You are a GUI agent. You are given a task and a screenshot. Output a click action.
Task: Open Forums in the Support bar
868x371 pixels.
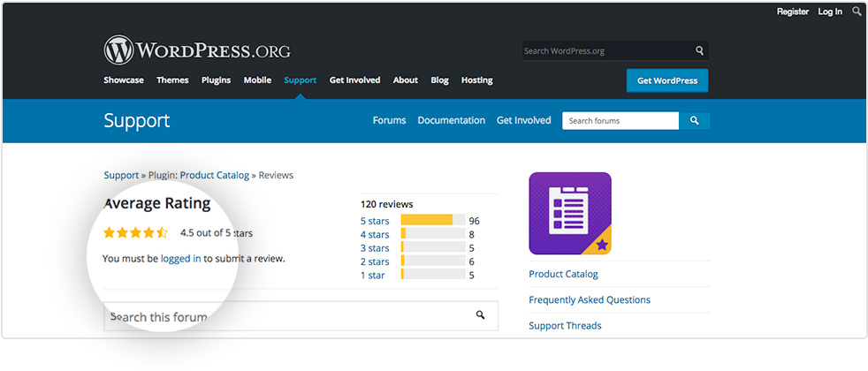389,120
